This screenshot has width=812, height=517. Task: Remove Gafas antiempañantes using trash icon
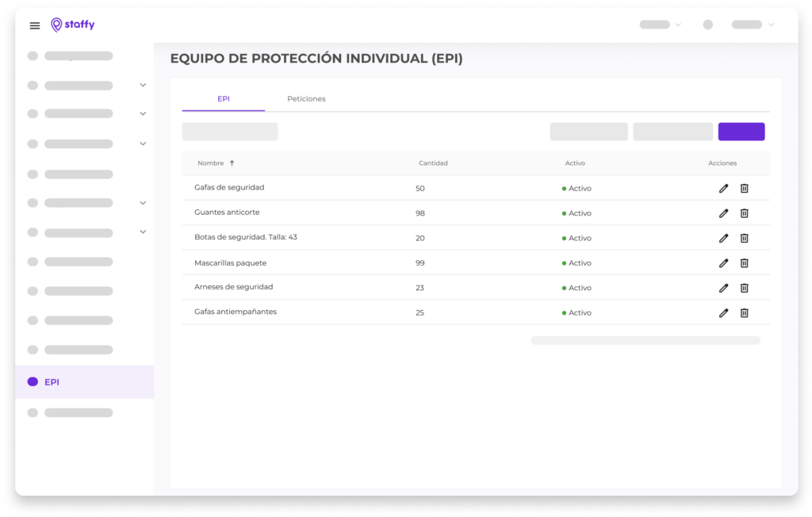744,313
